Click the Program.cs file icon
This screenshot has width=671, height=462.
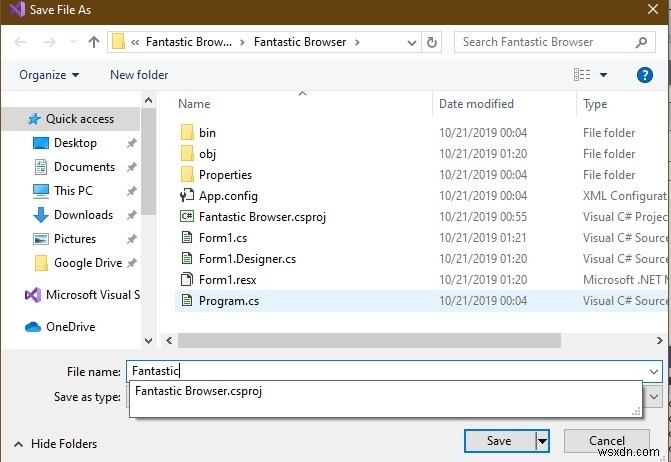[187, 301]
